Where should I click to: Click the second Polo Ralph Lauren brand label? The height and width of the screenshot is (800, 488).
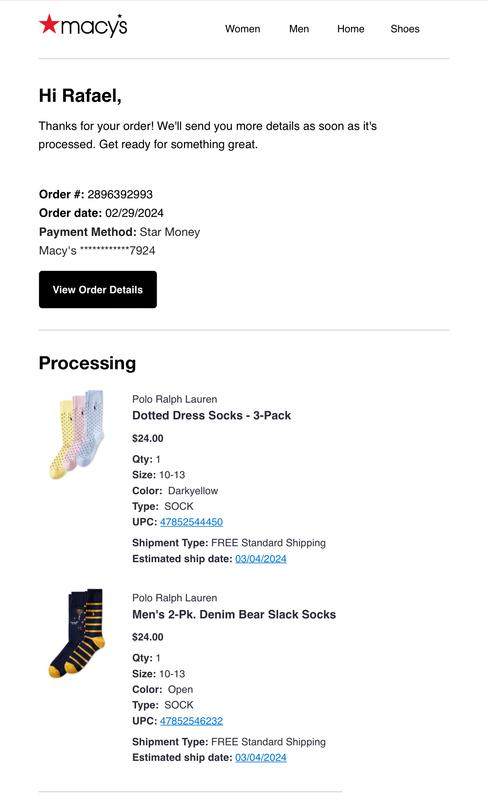coord(175,597)
